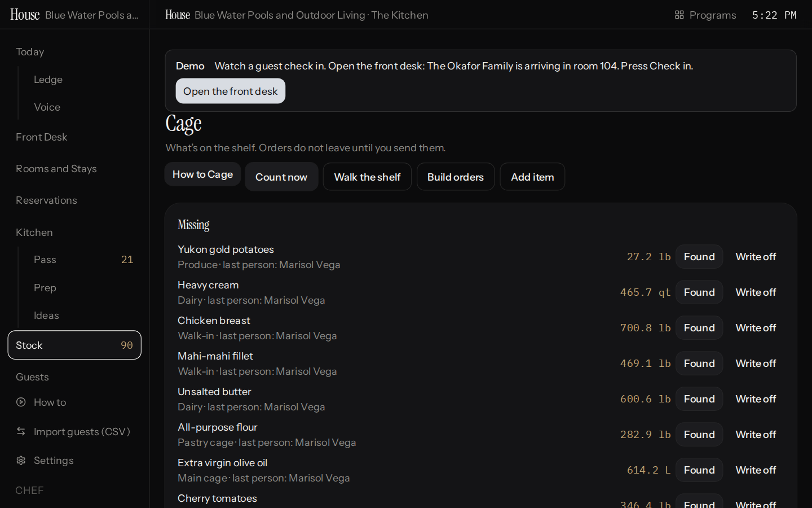
Task: Click the All-purpose flour item name
Action: point(218,427)
